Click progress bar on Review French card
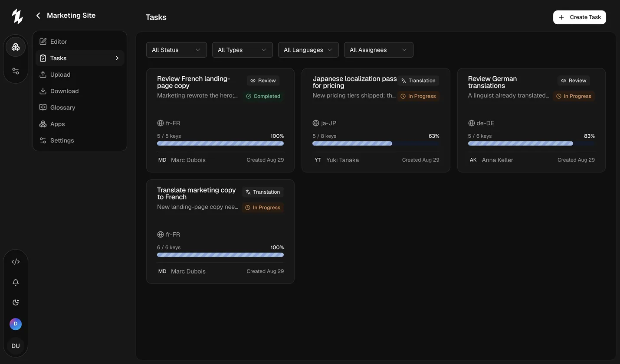Image resolution: width=620 pixels, height=364 pixels. [220, 143]
